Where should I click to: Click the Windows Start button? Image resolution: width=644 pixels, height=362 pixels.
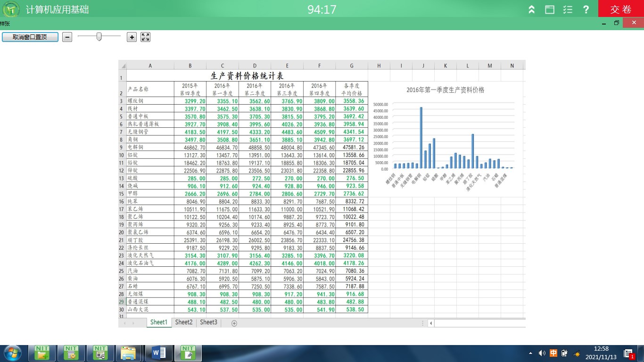tap(12, 353)
